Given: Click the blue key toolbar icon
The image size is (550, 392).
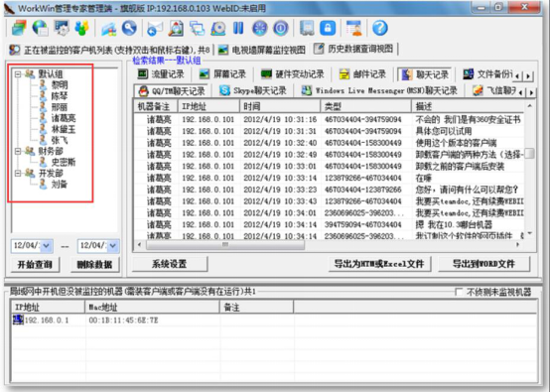Looking at the screenshot, I should click(x=129, y=28).
